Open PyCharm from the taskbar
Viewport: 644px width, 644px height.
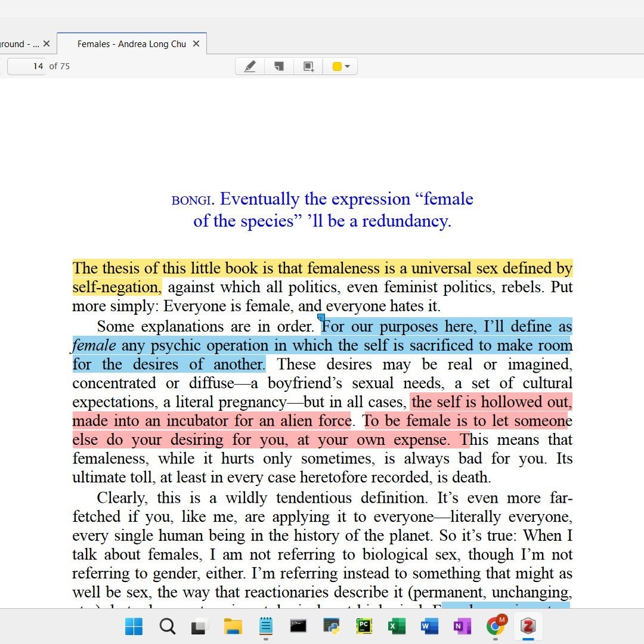point(364,626)
